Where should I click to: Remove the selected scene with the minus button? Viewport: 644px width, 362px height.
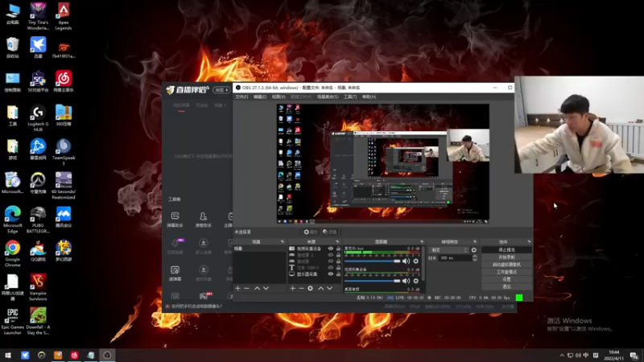pos(246,289)
